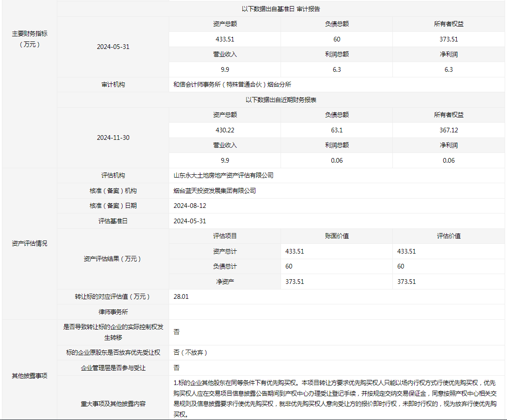Select the 430.22 total assets value
507x420 pixels.
pos(225,130)
